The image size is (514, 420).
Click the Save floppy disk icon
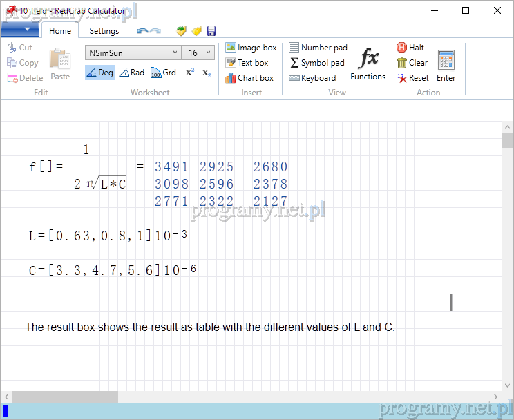point(211,31)
